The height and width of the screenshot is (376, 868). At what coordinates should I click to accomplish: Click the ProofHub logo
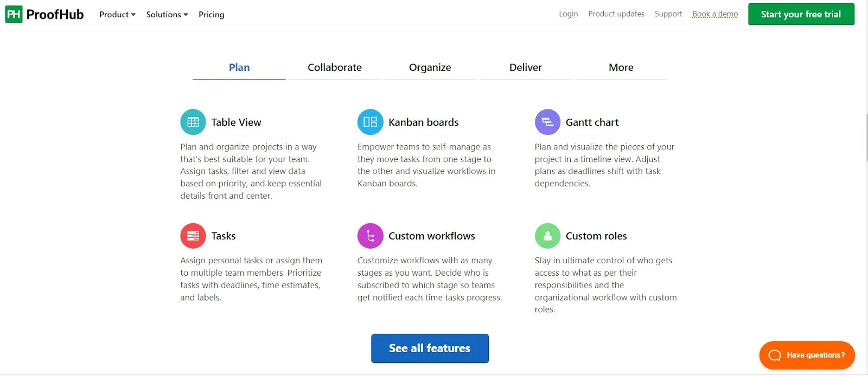tap(43, 14)
